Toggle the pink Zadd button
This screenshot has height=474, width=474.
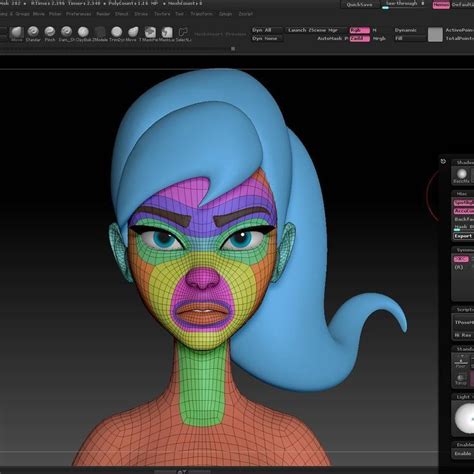point(360,39)
